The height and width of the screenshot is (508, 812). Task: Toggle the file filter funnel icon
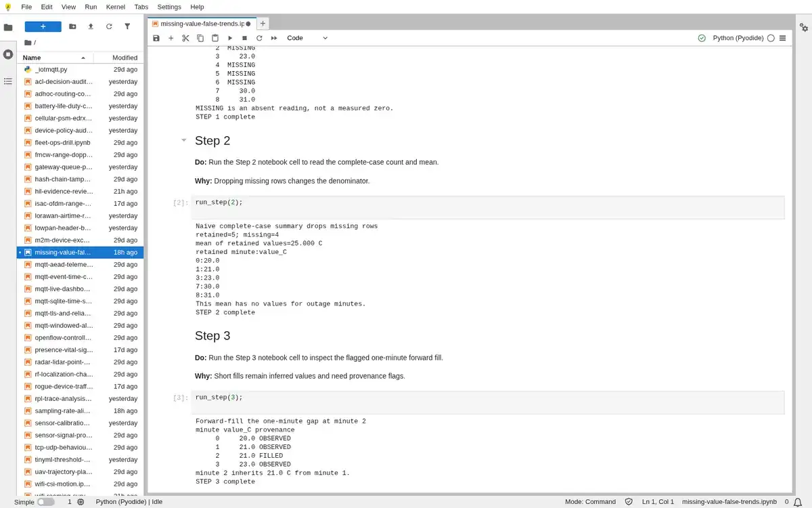127,26
